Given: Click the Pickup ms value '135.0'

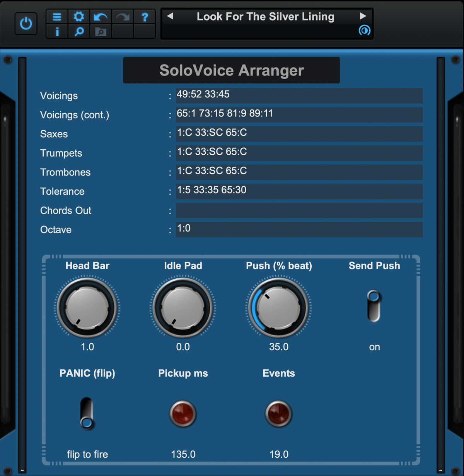Looking at the screenshot, I should [x=183, y=454].
